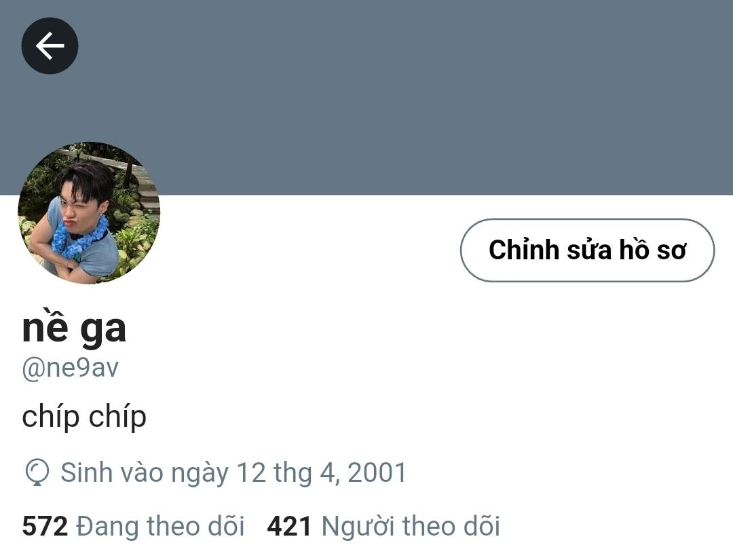
Task: Tap the 572 following count number
Action: click(45, 526)
